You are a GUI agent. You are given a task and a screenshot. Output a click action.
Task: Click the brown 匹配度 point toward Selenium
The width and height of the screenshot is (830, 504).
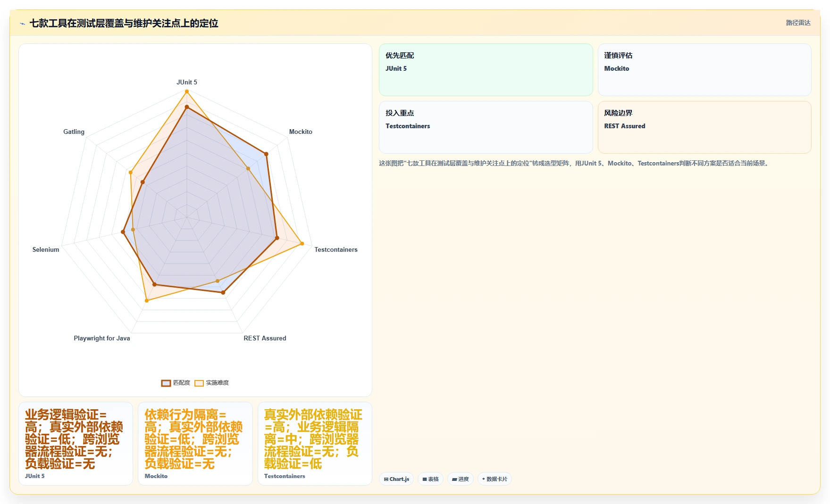pos(123,231)
